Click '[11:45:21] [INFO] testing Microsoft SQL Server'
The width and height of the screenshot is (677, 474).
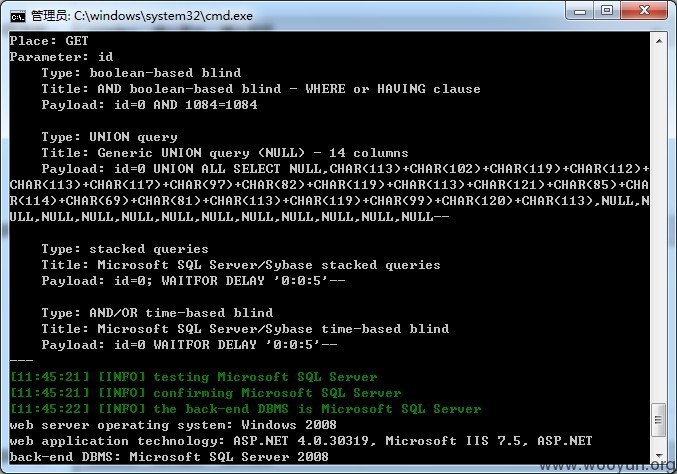(193, 377)
